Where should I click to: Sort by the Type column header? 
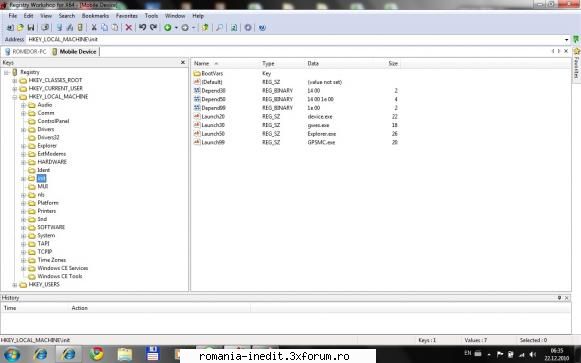(282, 63)
